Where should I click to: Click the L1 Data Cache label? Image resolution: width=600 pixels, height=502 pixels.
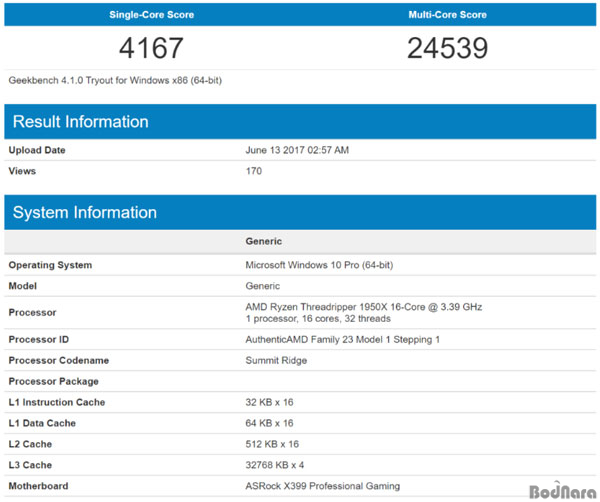coord(42,423)
